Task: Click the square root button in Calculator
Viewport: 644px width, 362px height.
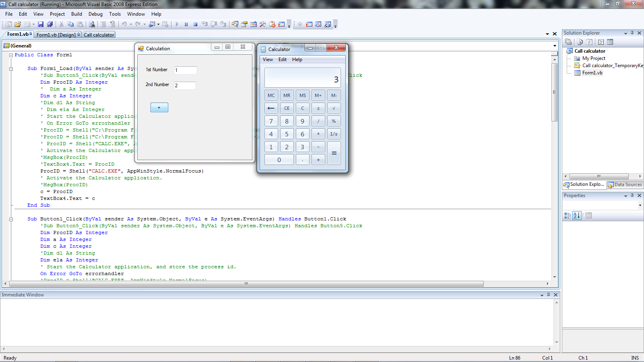Action: 334,108
